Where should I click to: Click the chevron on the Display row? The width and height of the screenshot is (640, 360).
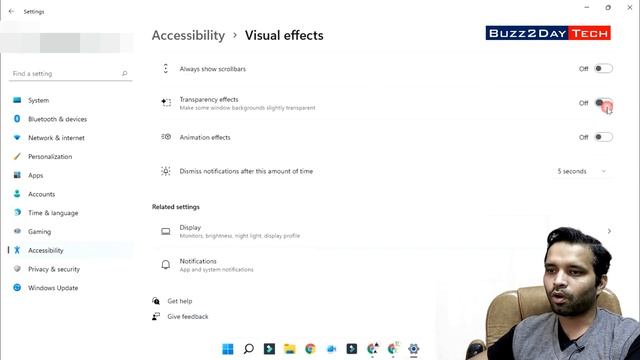tap(609, 231)
